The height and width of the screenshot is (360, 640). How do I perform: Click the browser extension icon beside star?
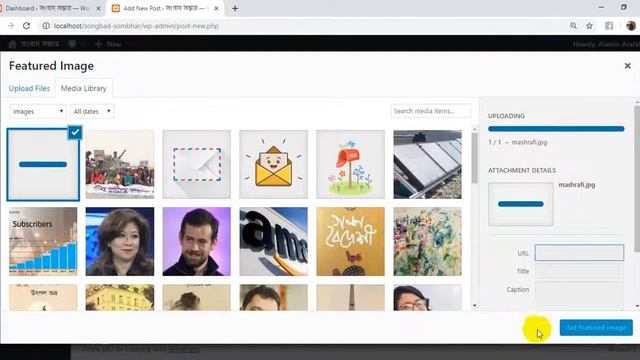tap(609, 26)
